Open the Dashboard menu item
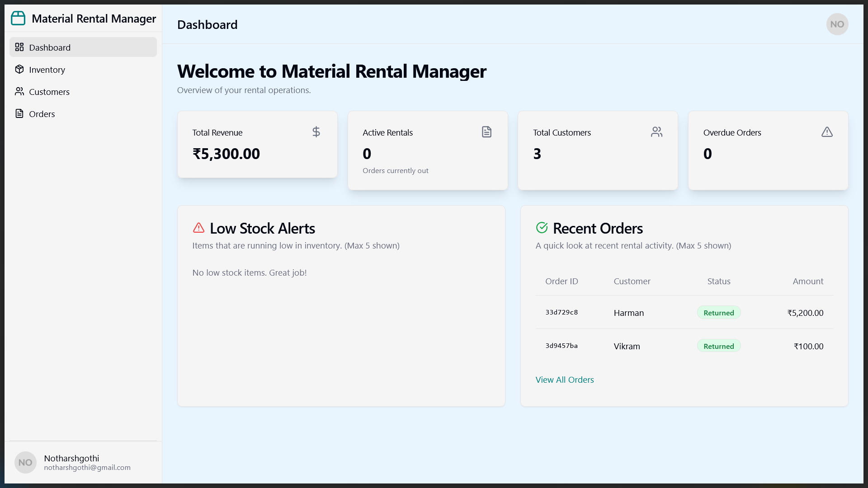868x488 pixels. [83, 47]
